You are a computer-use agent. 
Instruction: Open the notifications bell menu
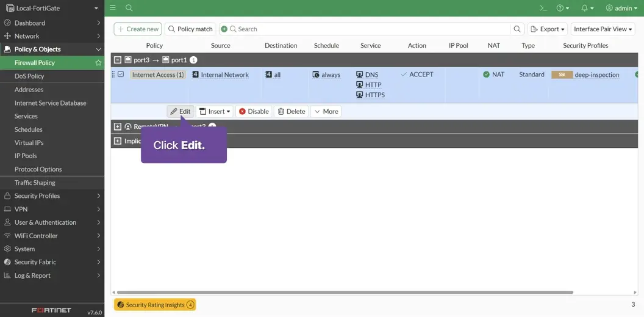(588, 8)
